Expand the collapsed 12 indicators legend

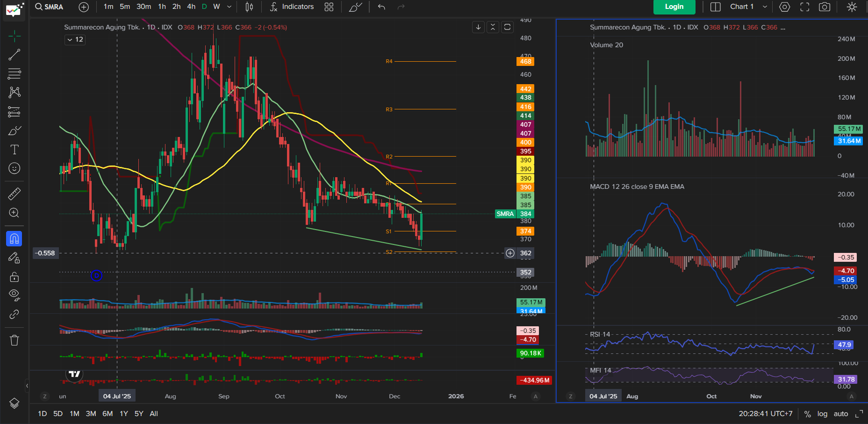(75, 40)
